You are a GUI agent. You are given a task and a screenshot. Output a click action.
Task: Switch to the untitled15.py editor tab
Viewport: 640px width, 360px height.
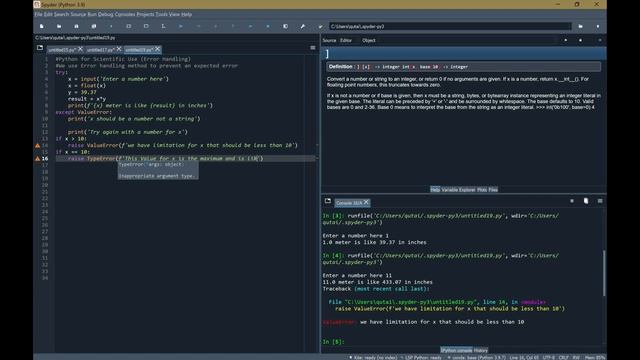coord(62,49)
